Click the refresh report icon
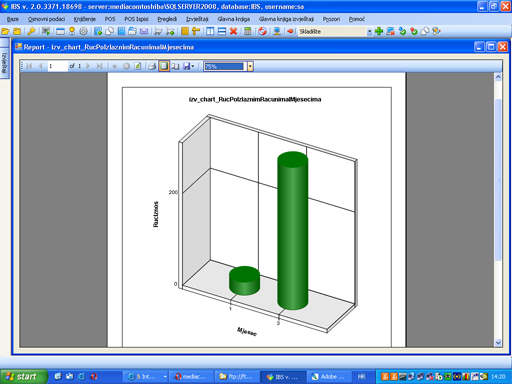 coord(138,66)
